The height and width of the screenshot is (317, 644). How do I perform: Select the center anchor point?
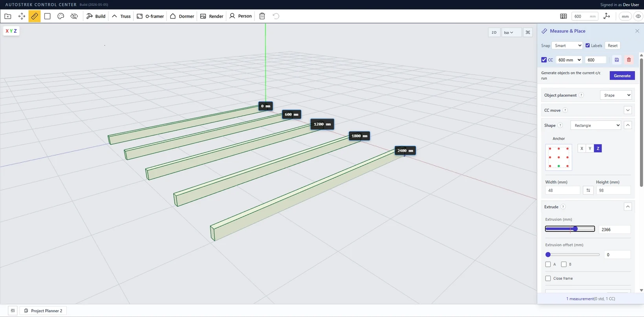[559, 157]
